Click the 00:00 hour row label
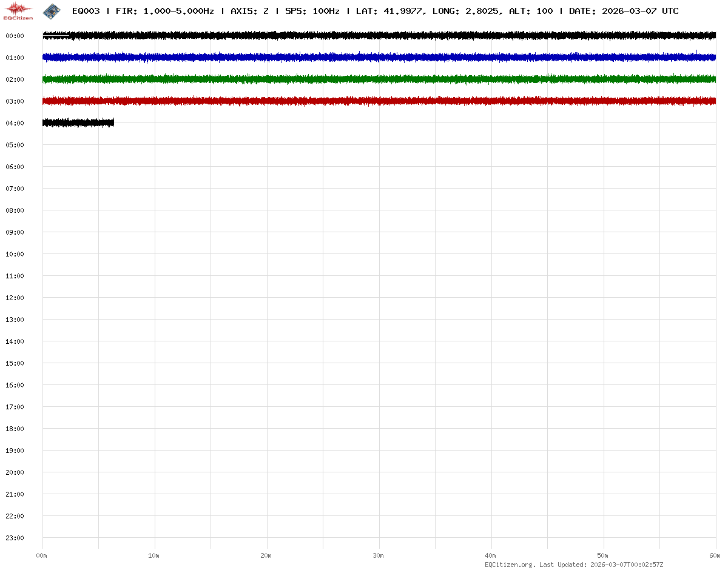The height and width of the screenshot is (570, 728). [x=15, y=36]
